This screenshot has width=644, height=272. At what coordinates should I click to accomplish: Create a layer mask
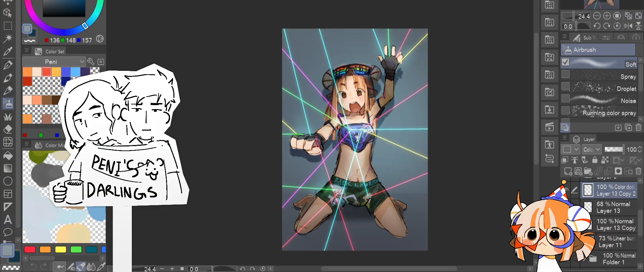click(x=618, y=171)
